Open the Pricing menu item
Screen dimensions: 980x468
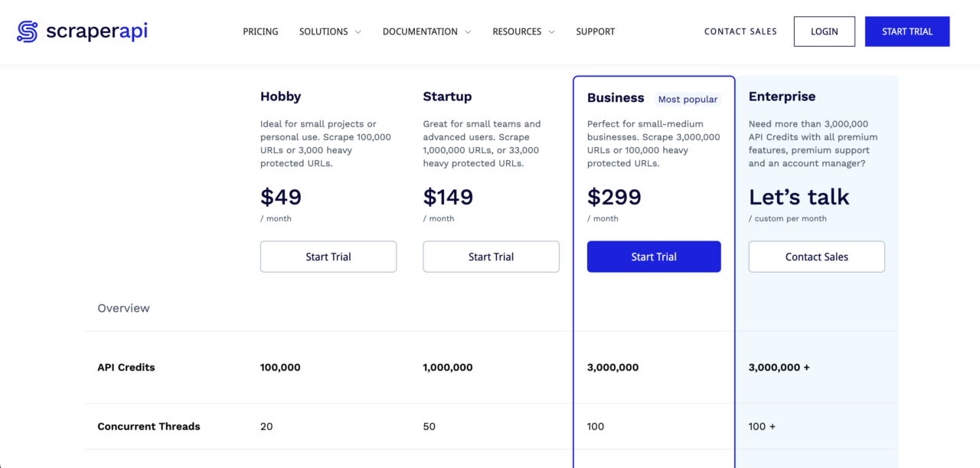(x=260, y=31)
